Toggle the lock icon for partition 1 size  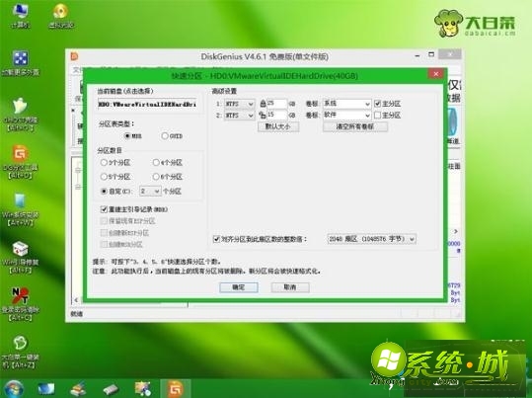pos(263,104)
